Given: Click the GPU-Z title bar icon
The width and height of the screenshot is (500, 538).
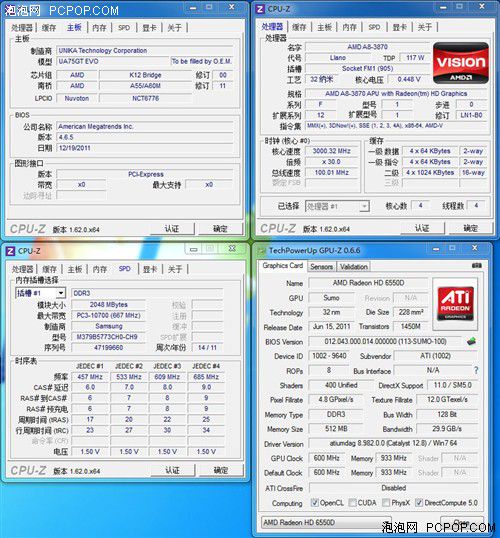Looking at the screenshot, I should [262, 250].
